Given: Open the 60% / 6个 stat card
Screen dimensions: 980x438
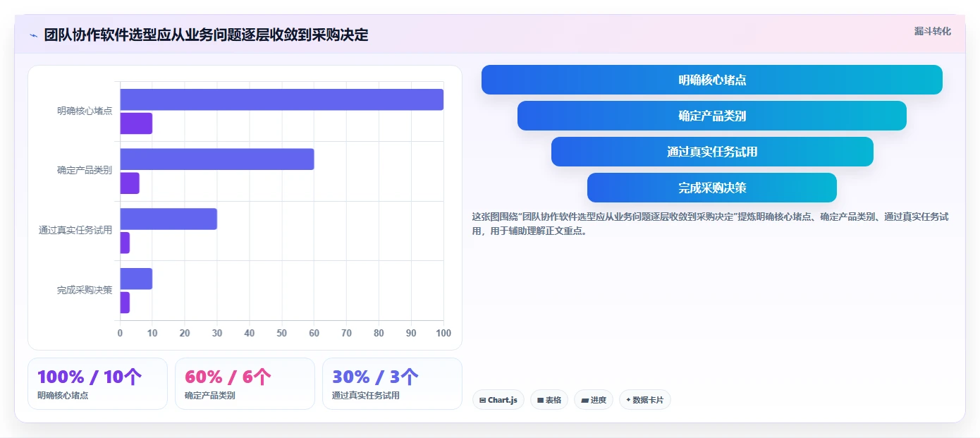Looking at the screenshot, I should pos(245,384).
